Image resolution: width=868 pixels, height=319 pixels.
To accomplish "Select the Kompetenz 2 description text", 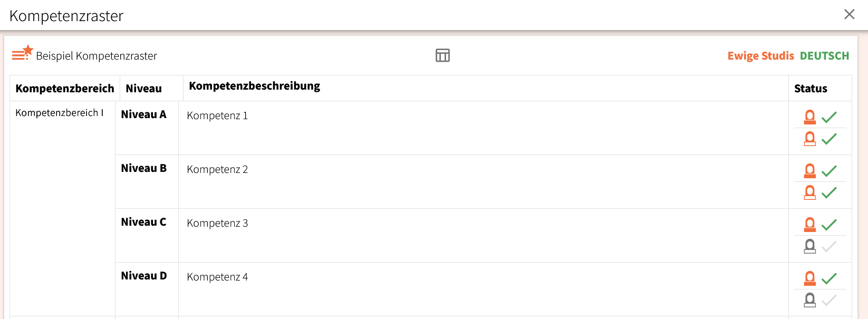I will click(217, 169).
